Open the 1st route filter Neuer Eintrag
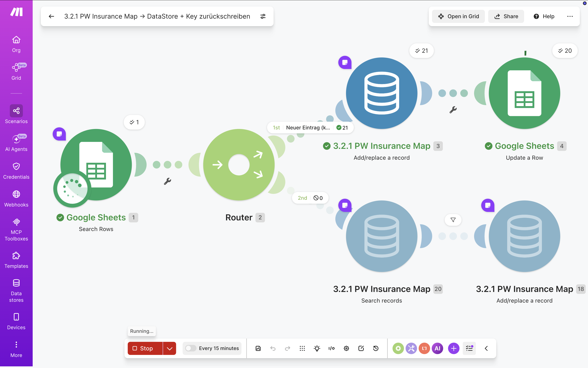Screen dimensions: 588x368 coord(310,128)
